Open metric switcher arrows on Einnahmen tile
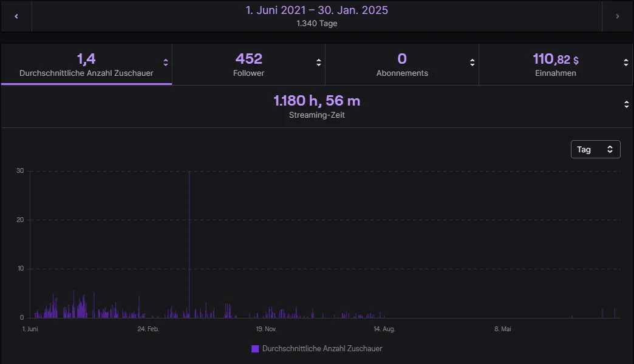The width and height of the screenshot is (634, 364). (625, 62)
